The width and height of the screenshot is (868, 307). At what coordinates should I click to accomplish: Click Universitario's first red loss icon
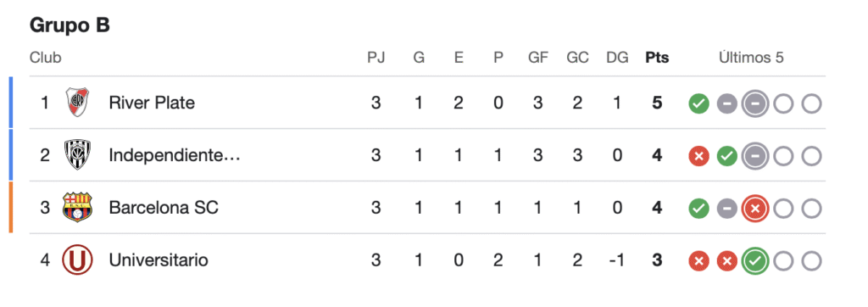point(699,261)
